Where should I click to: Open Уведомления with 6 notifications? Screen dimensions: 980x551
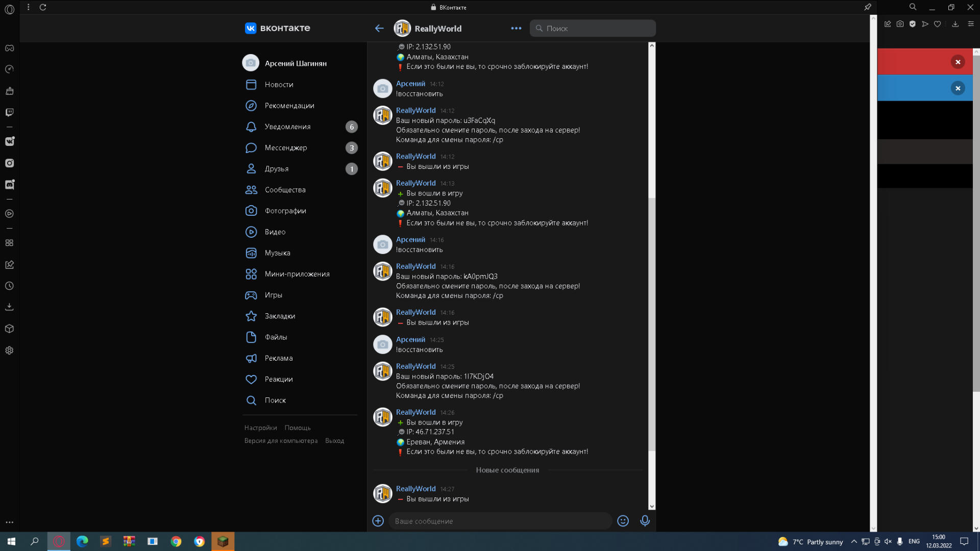(x=300, y=127)
